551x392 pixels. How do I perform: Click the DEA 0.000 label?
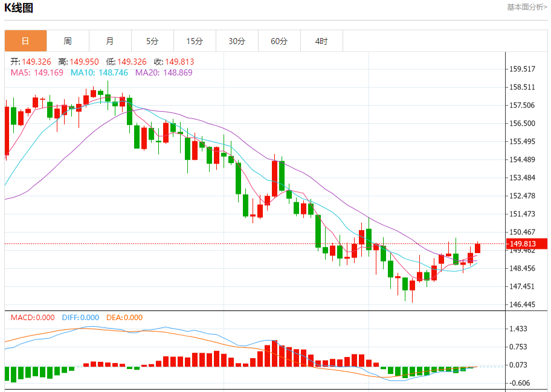coord(124,318)
